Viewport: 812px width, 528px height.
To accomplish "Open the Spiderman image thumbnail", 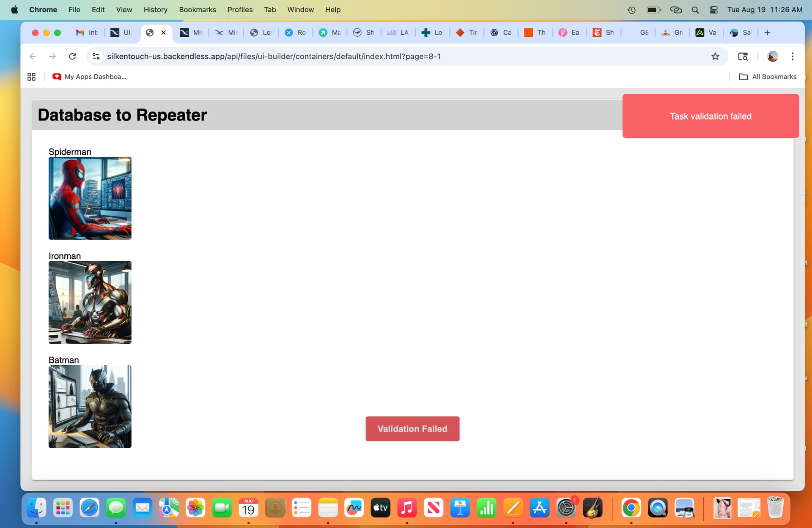I will coord(90,198).
